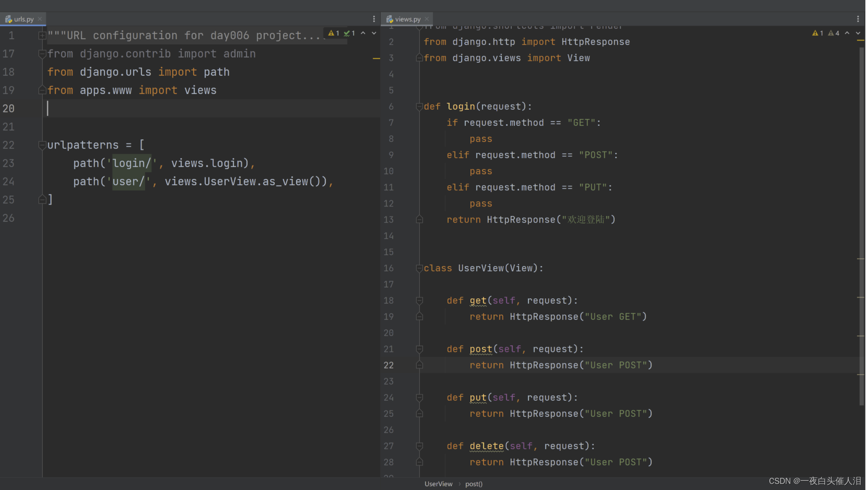Click 'from apps.www import views' line
Screen dimensions: 868x490
[x=132, y=90]
